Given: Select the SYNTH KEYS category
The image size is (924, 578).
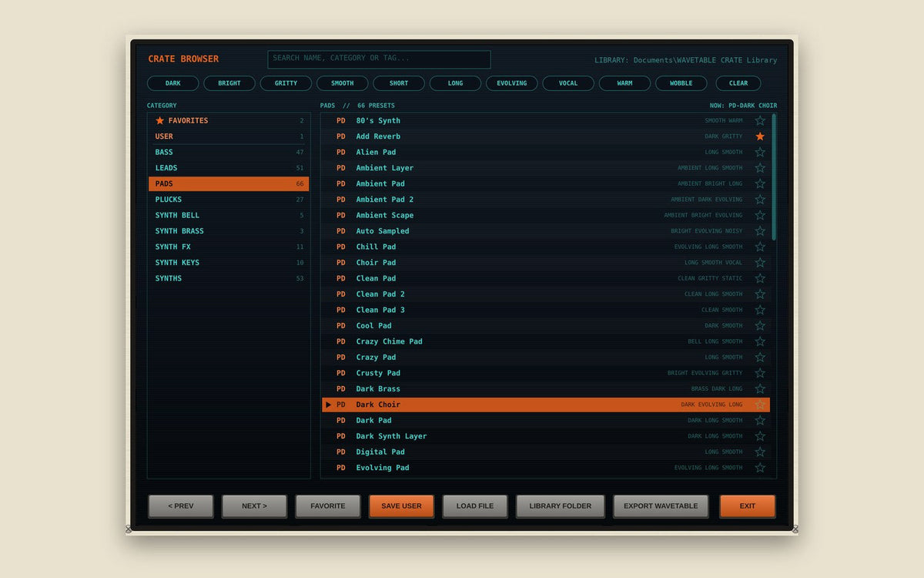Looking at the screenshot, I should coord(229,263).
